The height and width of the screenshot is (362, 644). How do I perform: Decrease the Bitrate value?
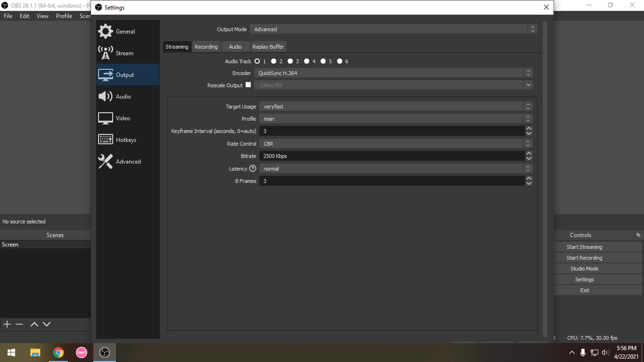[x=529, y=158]
